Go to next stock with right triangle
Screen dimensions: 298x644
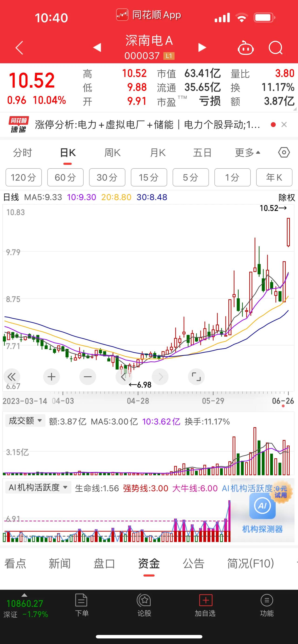[x=202, y=47]
